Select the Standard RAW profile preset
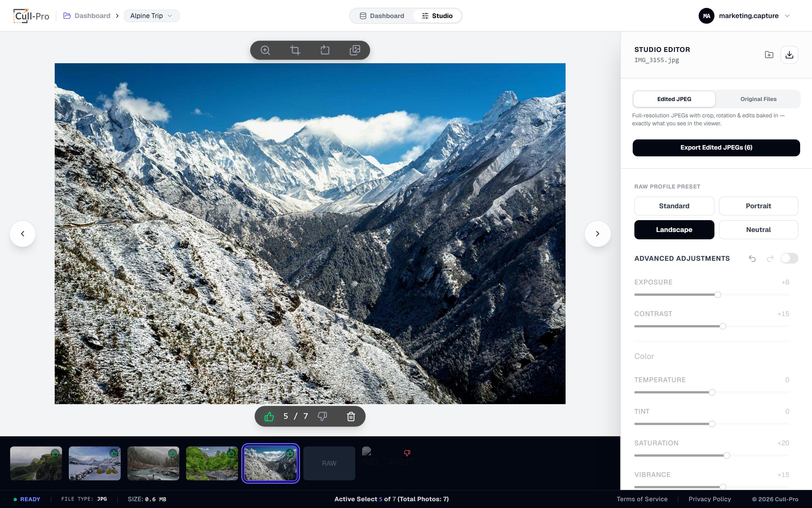This screenshot has height=508, width=812. 674,206
